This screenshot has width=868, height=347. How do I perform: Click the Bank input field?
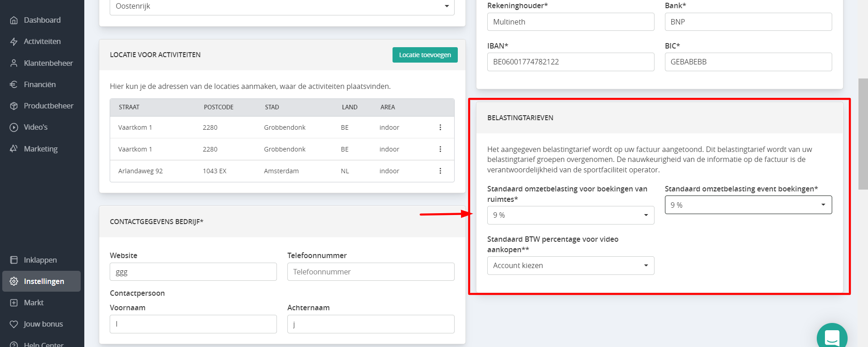[748, 22]
